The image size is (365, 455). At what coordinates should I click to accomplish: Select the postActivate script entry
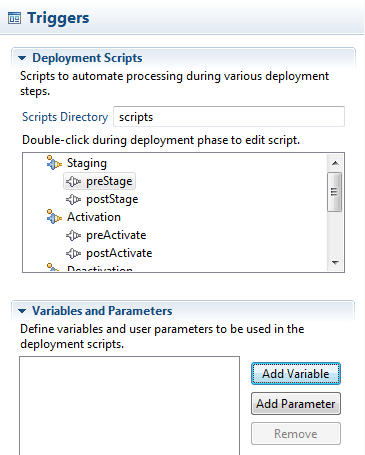(x=119, y=253)
